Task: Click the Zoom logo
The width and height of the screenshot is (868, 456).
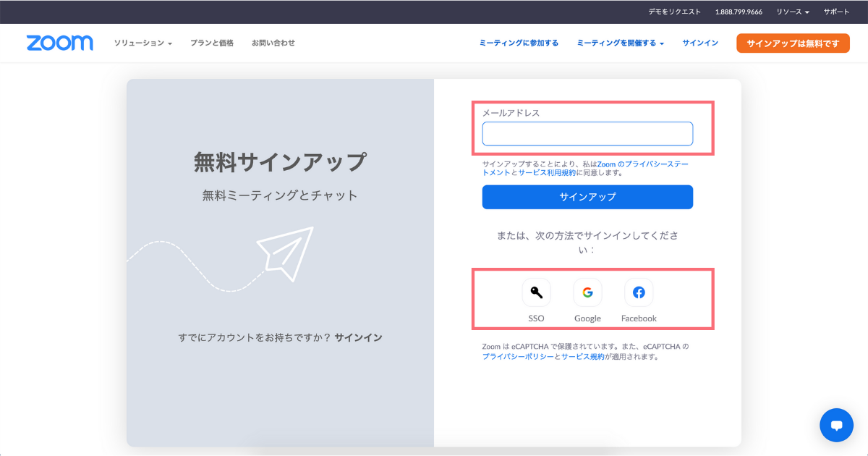Action: click(59, 43)
